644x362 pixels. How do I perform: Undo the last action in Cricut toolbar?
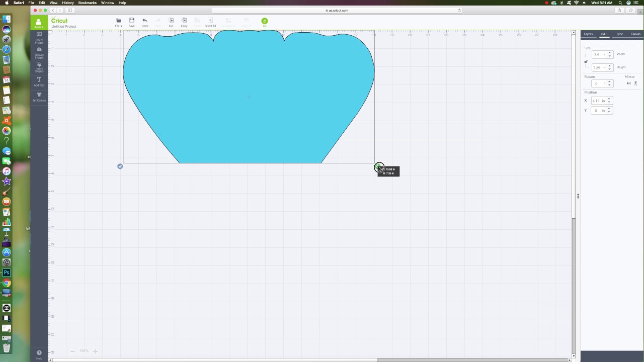click(145, 22)
